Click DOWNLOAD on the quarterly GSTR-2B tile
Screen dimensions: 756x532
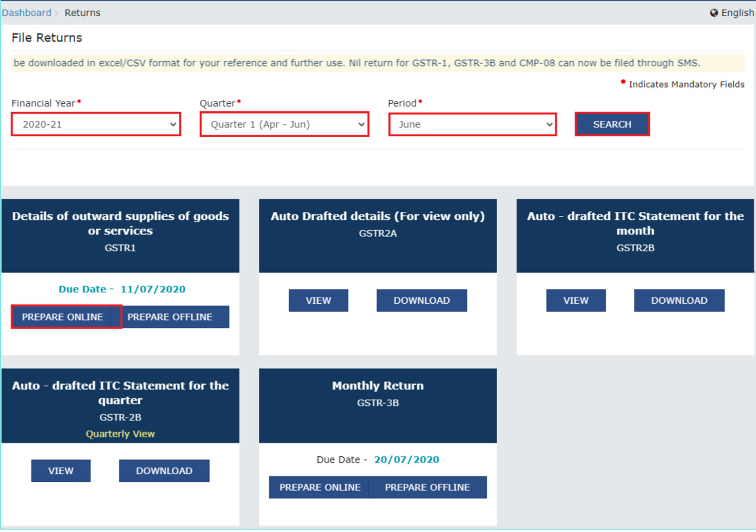[x=164, y=471]
